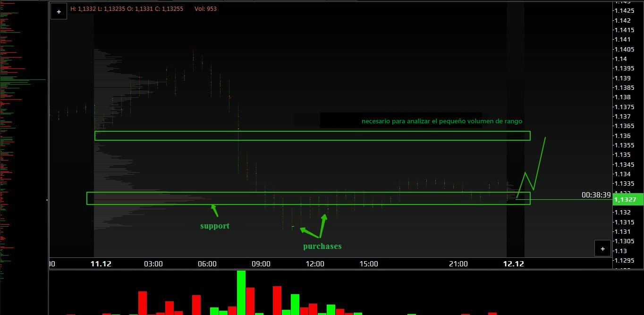Viewport: 644px width, 315px height.
Task: Click the green arrow pointing to support
Action: click(x=214, y=210)
